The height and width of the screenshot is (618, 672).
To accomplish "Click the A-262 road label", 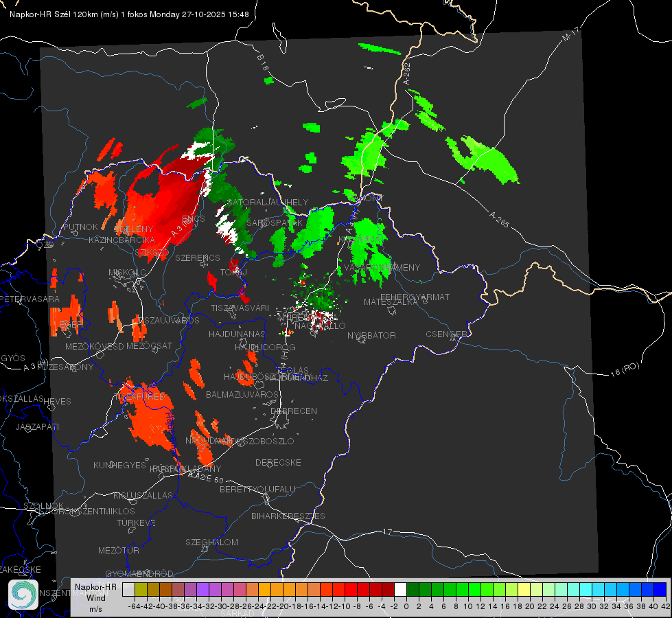I will click(x=407, y=73).
